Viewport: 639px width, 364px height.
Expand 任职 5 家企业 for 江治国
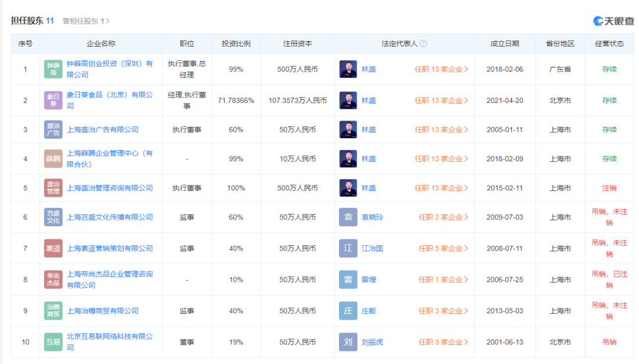click(443, 248)
